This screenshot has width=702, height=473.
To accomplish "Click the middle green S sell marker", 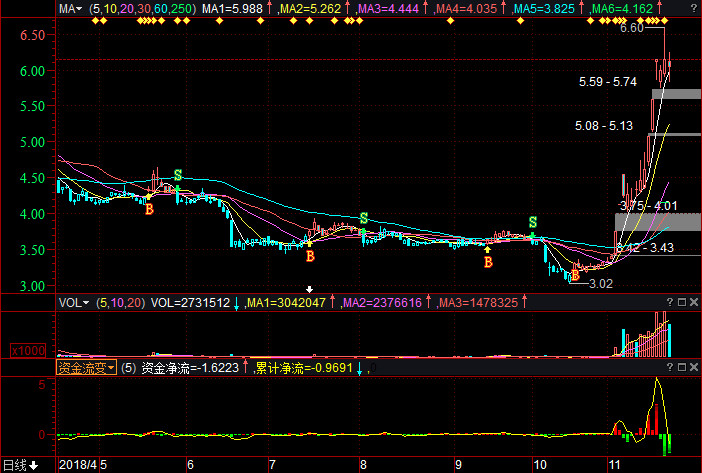I will [x=363, y=218].
